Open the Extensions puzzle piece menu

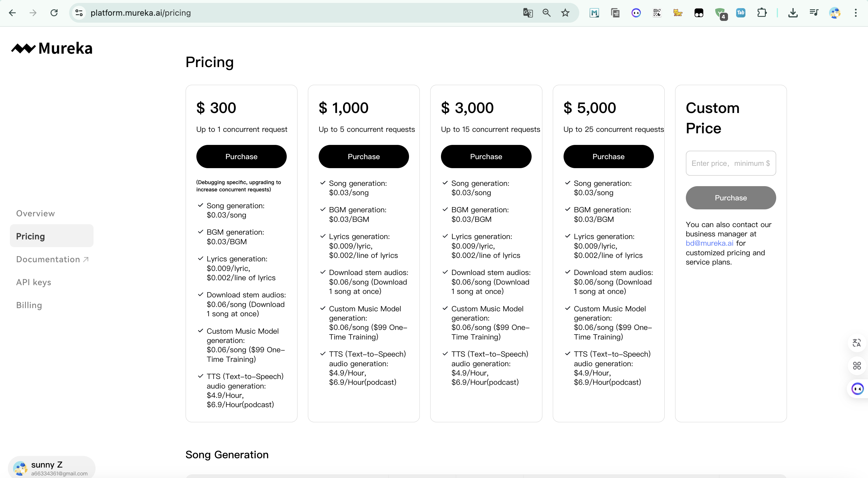[x=761, y=13]
